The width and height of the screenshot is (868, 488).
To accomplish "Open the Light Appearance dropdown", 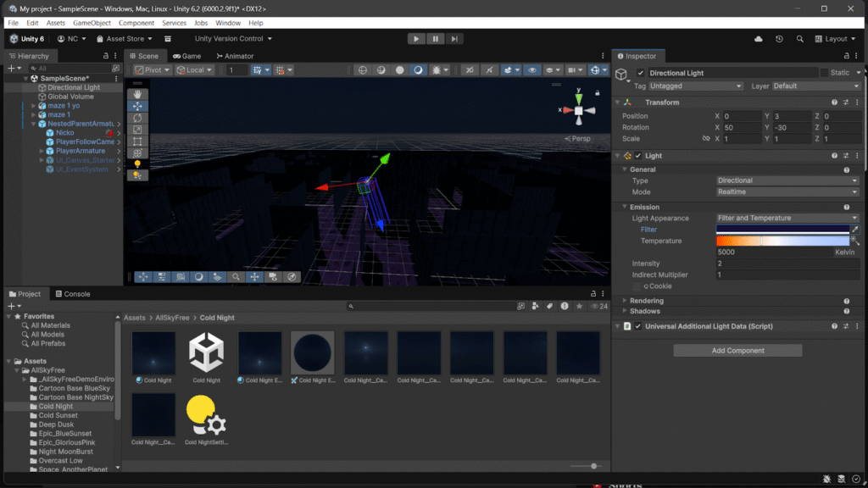I will [787, 218].
